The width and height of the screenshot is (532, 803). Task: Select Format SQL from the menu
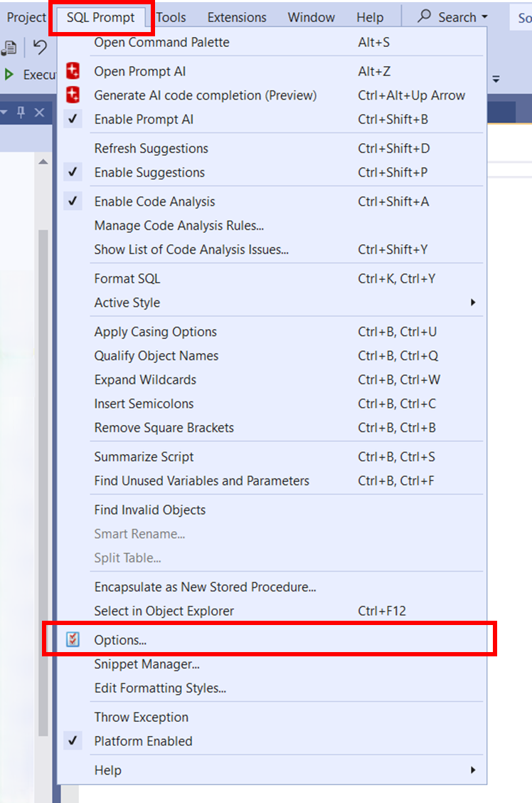[x=127, y=278]
